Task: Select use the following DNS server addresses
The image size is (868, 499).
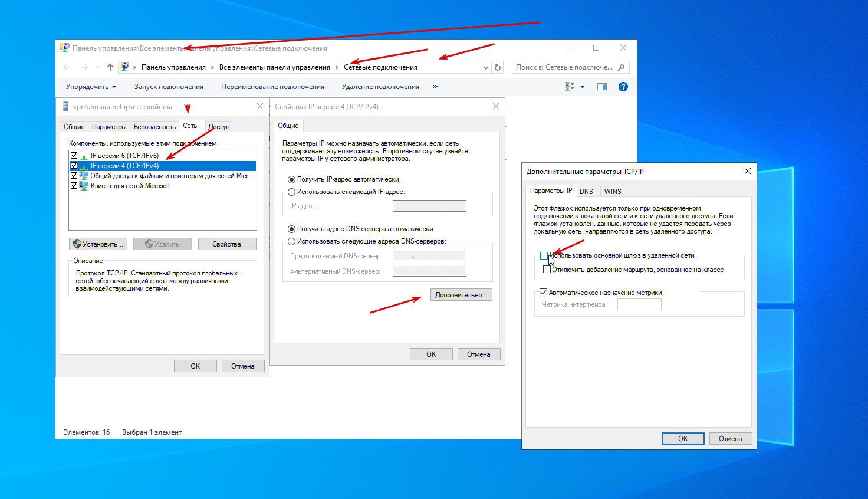Action: coord(291,241)
